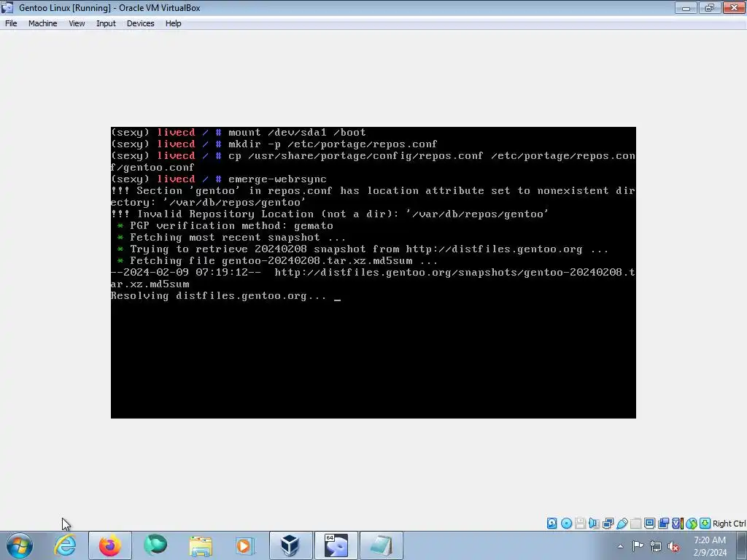Open the File menu
Screen dimensions: 747x560
click(11, 23)
